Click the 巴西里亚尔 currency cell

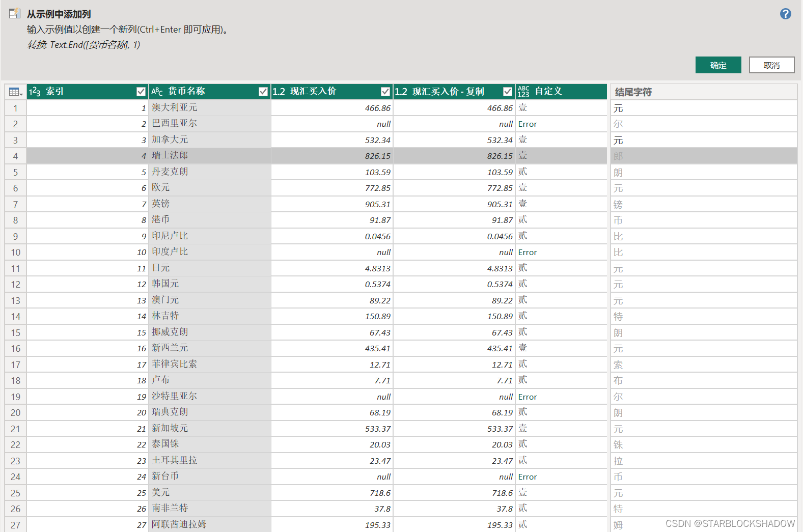[x=210, y=124]
